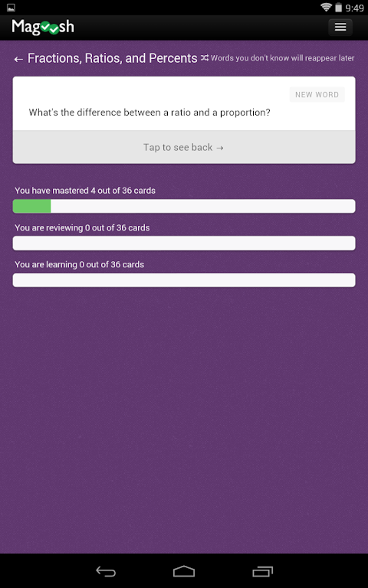Tap the shuffle icon near the title
This screenshot has width=368, height=588.
pyautogui.click(x=205, y=58)
